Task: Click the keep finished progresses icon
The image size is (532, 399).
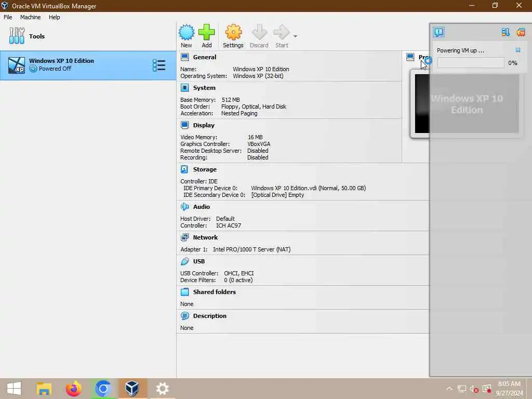Action: pyautogui.click(x=506, y=32)
